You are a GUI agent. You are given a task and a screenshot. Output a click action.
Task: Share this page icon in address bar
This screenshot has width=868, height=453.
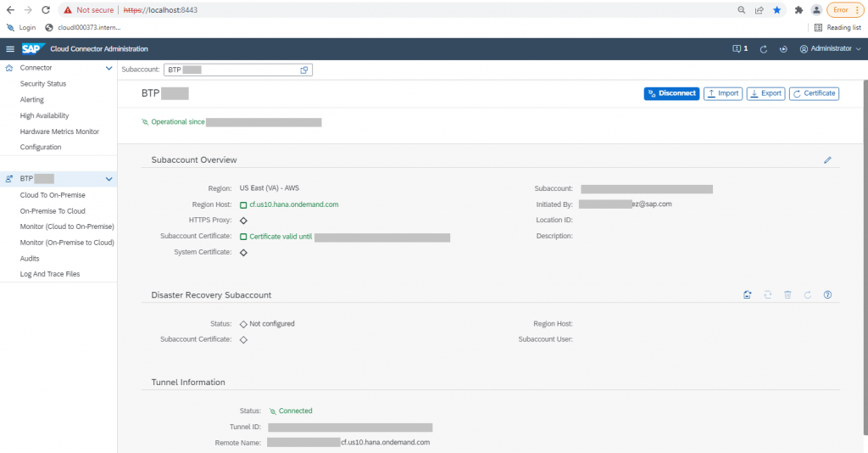click(x=759, y=10)
